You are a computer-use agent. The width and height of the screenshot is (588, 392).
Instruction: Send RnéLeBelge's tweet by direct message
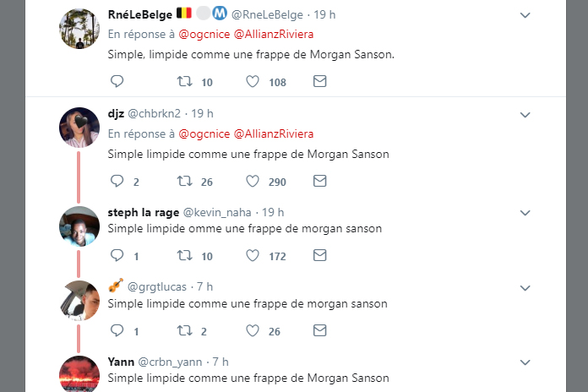(320, 81)
